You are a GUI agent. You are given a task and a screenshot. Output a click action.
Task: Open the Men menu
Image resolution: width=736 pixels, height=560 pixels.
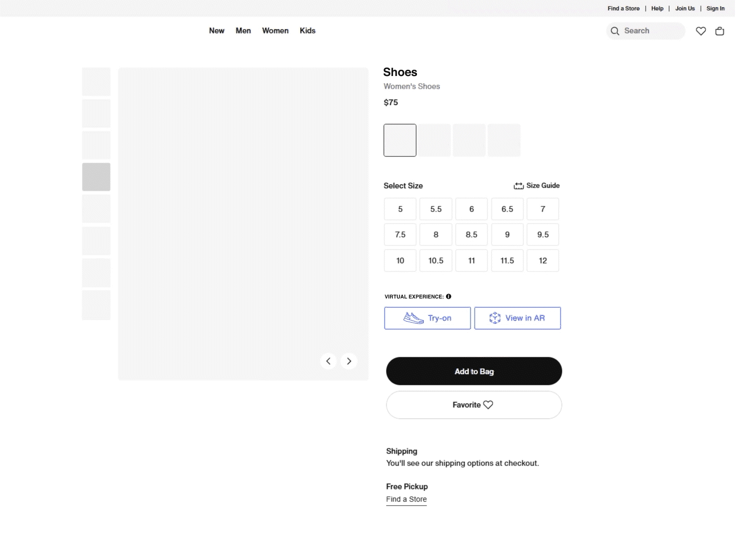tap(243, 31)
